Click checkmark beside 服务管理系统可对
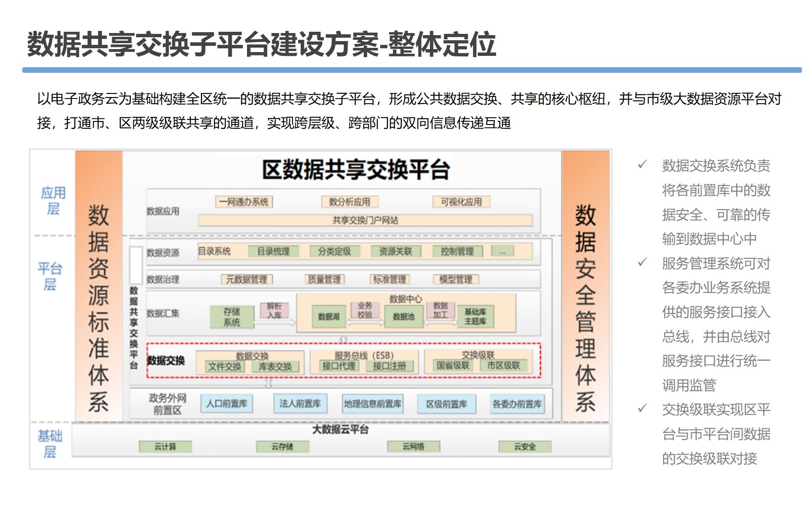 (x=642, y=262)
